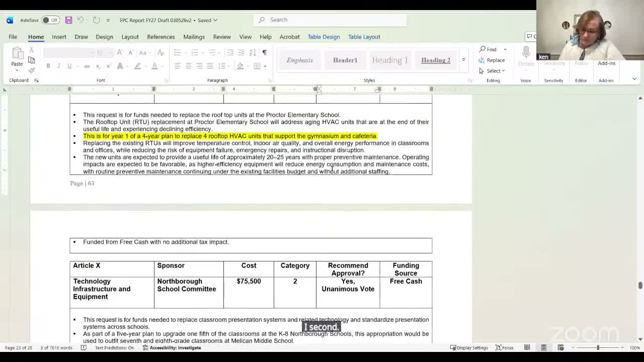The height and width of the screenshot is (362, 644).
Task: Collapse the ribbon with the chevron
Action: pos(634,79)
